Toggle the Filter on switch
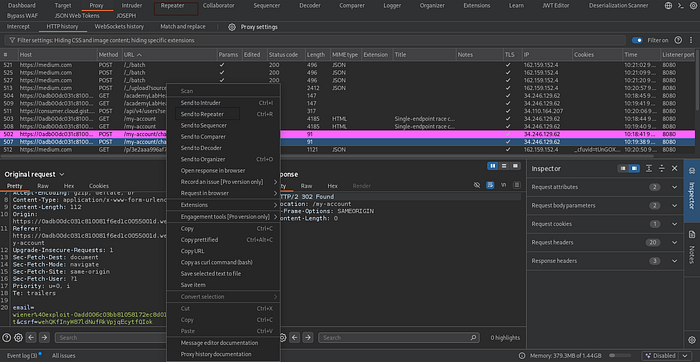This screenshot has height=362, width=700. click(637, 40)
